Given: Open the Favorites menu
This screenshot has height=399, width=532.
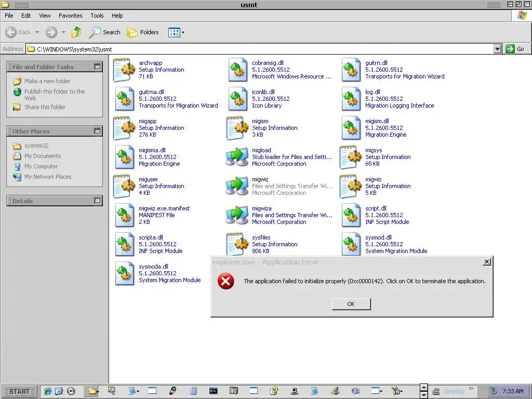Looking at the screenshot, I should coord(71,16).
